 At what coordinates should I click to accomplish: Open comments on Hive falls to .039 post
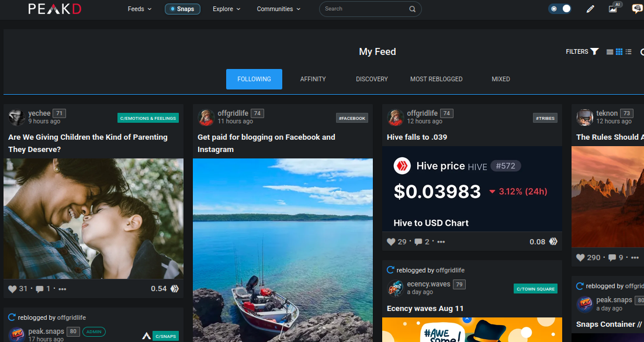coord(418,242)
